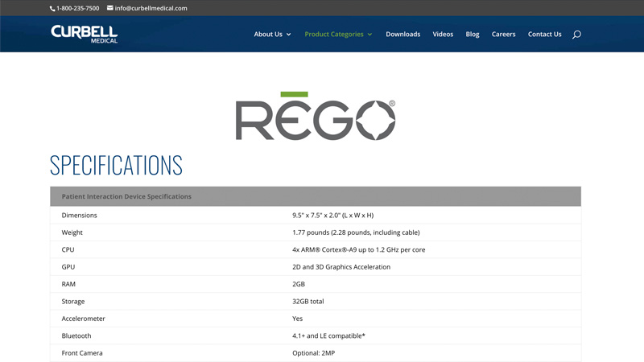This screenshot has height=362, width=644.
Task: Select the 9.5" x 7.5" x 2.0" value
Action: pyautogui.click(x=333, y=215)
